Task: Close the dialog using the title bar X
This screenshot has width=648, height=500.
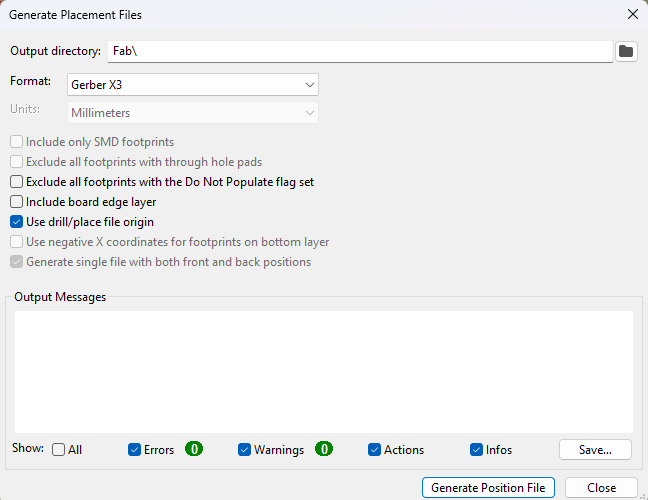Action: pos(631,15)
